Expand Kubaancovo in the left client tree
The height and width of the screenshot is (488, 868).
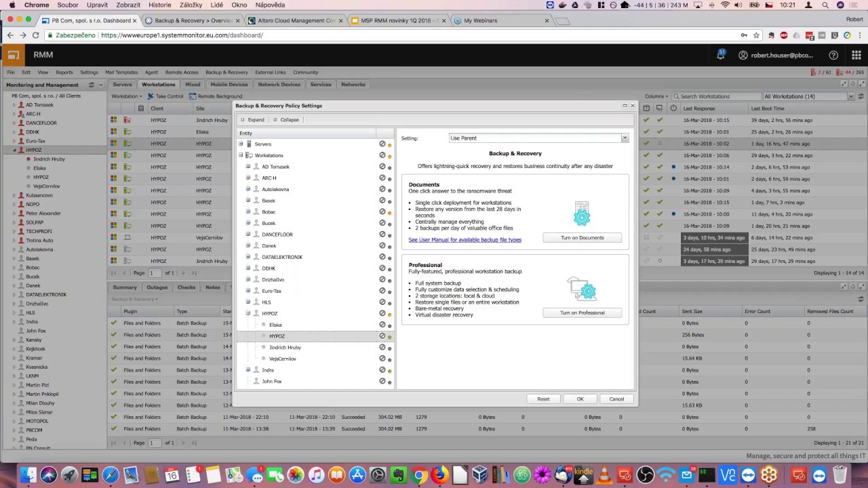pyautogui.click(x=14, y=195)
